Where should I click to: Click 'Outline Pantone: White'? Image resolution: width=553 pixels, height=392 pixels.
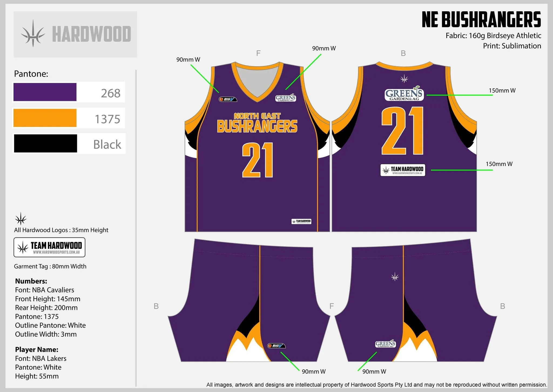tap(50, 325)
